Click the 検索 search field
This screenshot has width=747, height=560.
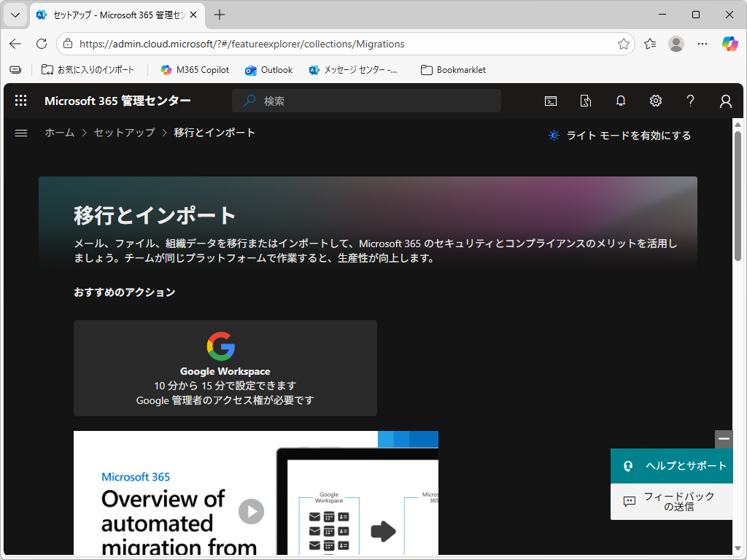[x=366, y=101]
